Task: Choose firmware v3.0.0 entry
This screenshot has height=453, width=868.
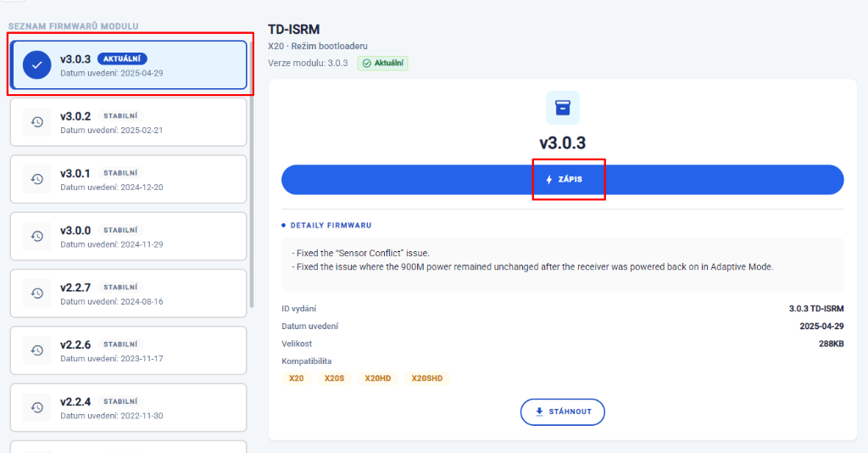Action: (x=129, y=236)
